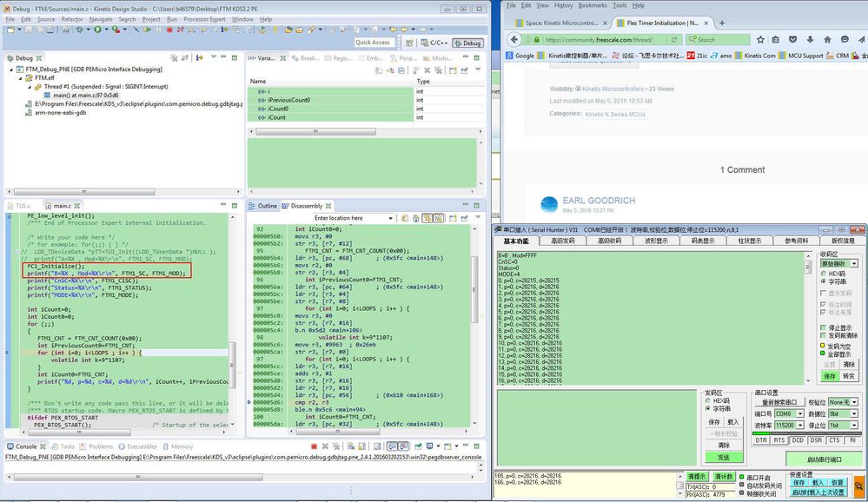Click the Debug bug icon in toolbar
Screen dimensions: 868x502
(x=80, y=30)
